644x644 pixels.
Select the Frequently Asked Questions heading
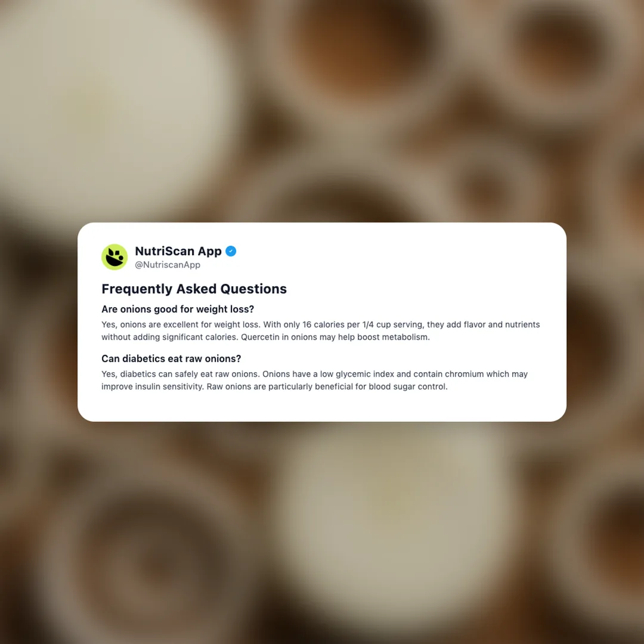coord(194,289)
